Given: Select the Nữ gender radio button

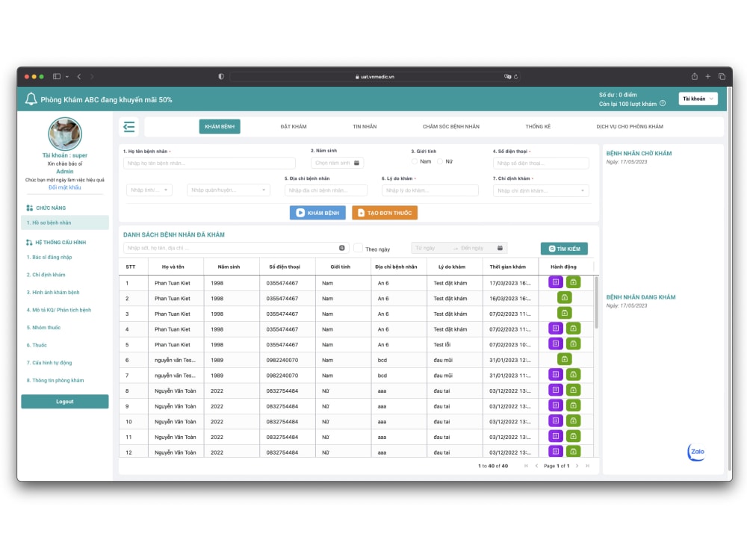Looking at the screenshot, I should (x=440, y=161).
